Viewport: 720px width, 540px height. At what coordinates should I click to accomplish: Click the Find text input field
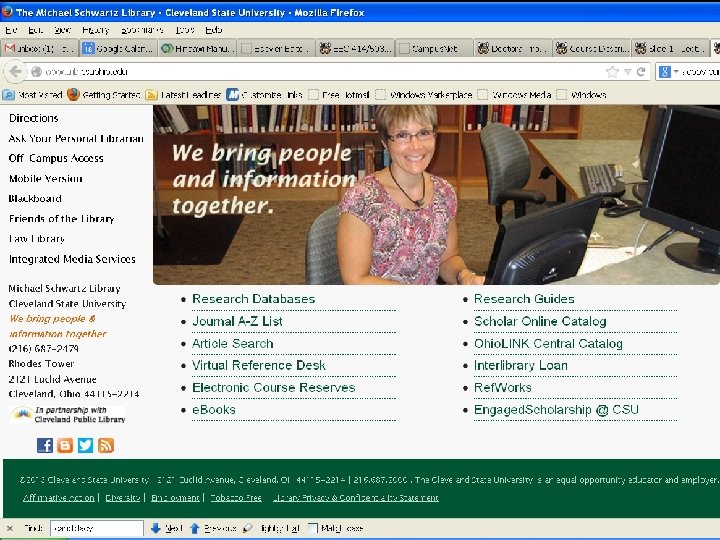point(97,529)
